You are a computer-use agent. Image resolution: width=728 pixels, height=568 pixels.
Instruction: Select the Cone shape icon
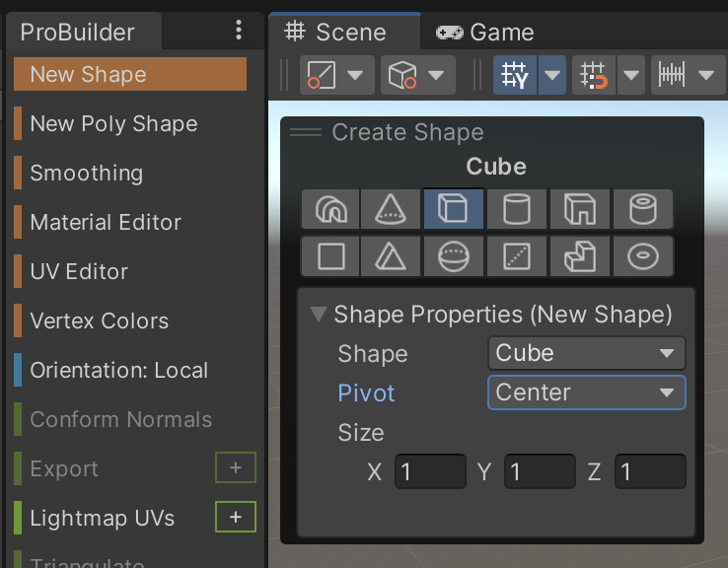coord(391,209)
